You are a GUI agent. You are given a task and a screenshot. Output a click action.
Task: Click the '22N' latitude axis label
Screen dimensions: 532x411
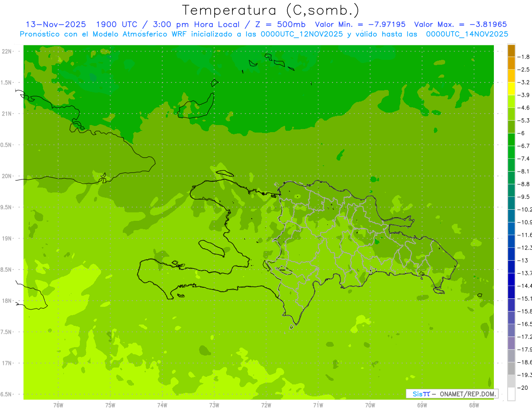coord(7,51)
